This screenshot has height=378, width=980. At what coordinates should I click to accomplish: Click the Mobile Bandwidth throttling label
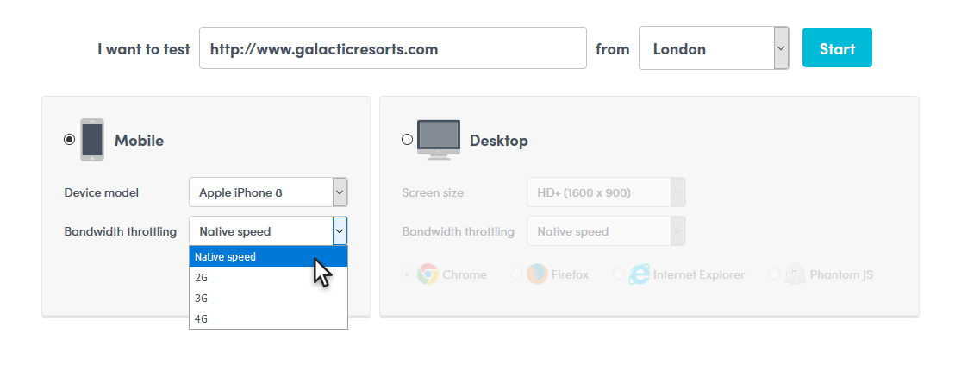coord(120,231)
